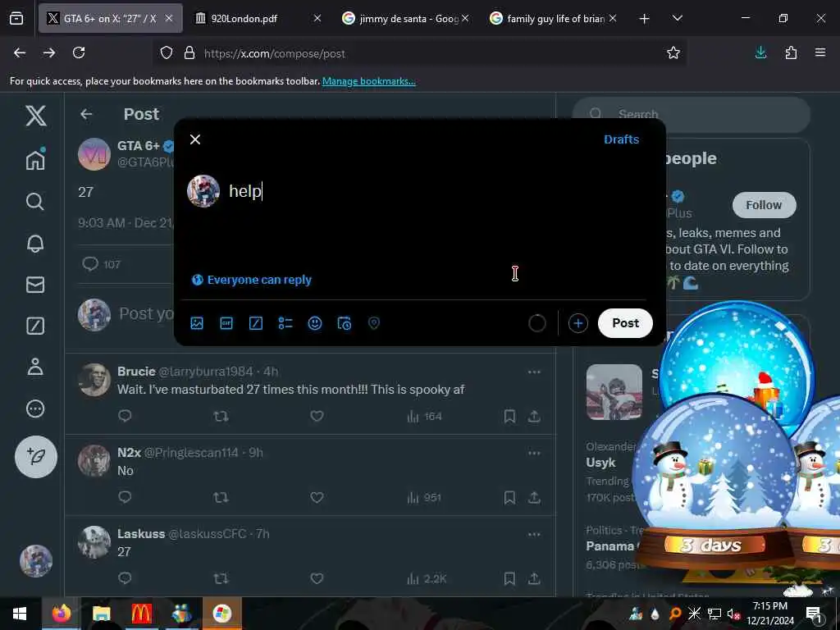Open Grok in the X sidebar
Viewport: 840px width, 630px height.
pos(35,326)
